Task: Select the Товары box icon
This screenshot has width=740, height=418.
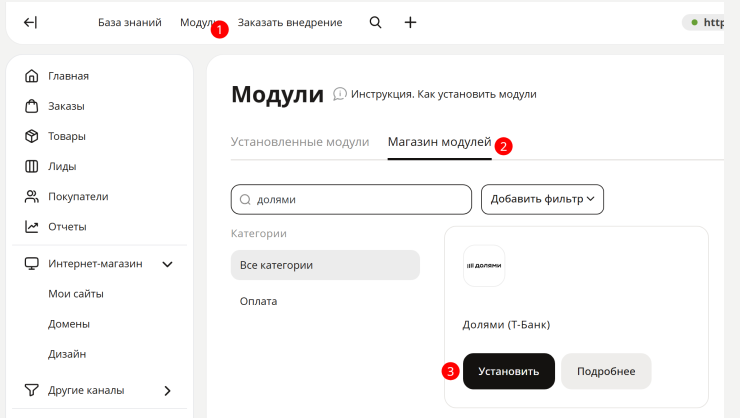Action: coord(32,136)
